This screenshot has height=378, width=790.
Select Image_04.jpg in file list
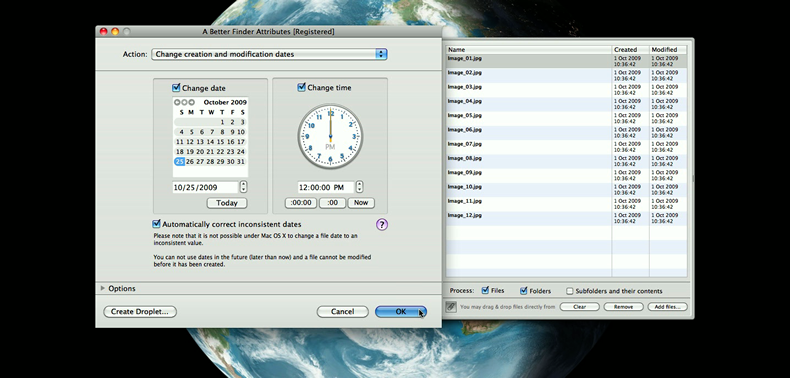[x=566, y=104]
